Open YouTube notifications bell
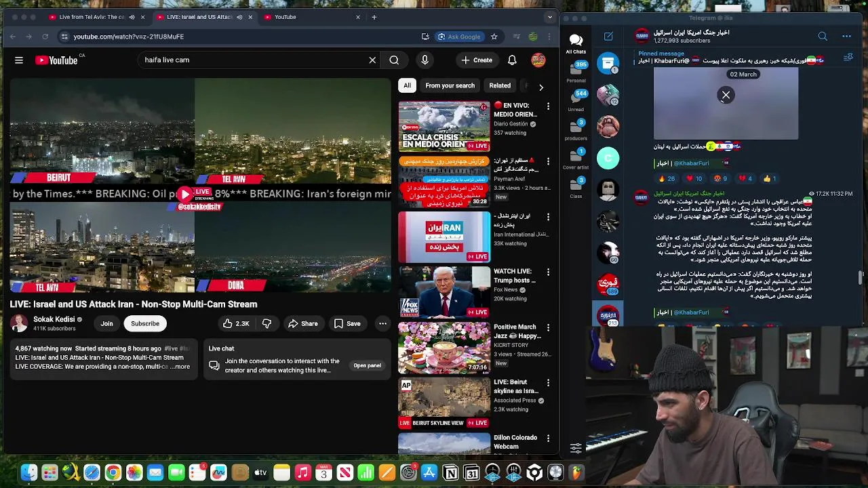 pyautogui.click(x=512, y=60)
